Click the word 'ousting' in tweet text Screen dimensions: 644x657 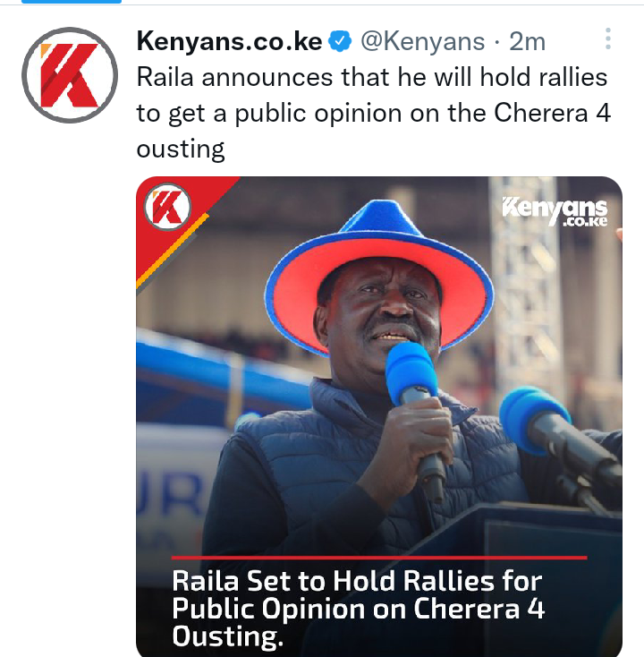pyautogui.click(x=181, y=149)
